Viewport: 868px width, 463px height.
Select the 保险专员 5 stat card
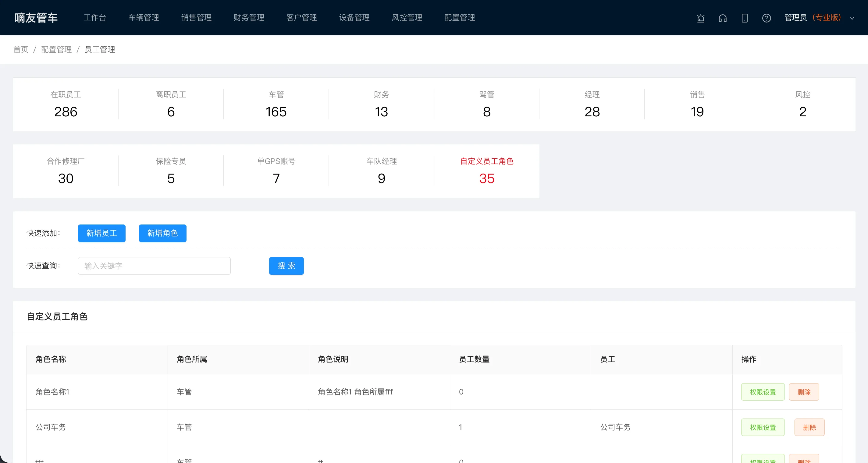pyautogui.click(x=171, y=171)
